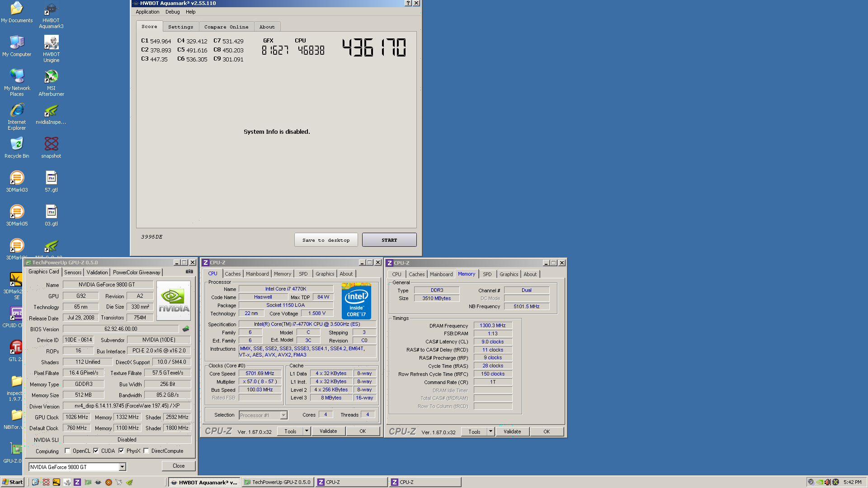This screenshot has height=488, width=868.
Task: Expand the Tools dropdown arrow in Memory window
Action: tap(491, 432)
